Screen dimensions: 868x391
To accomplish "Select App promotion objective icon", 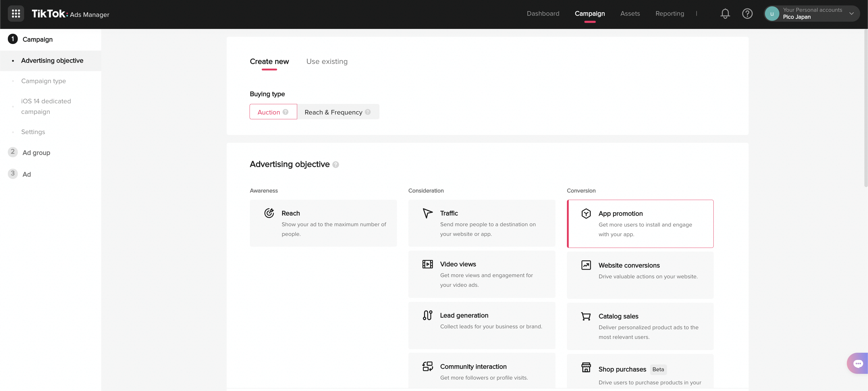I will [586, 214].
